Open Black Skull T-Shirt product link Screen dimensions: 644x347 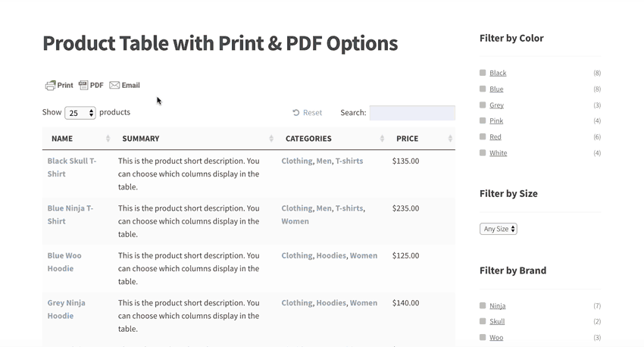click(72, 167)
